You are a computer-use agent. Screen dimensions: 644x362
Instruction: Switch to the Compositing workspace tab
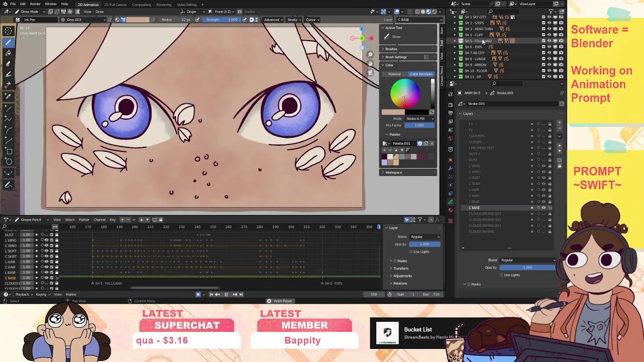pyautogui.click(x=141, y=5)
